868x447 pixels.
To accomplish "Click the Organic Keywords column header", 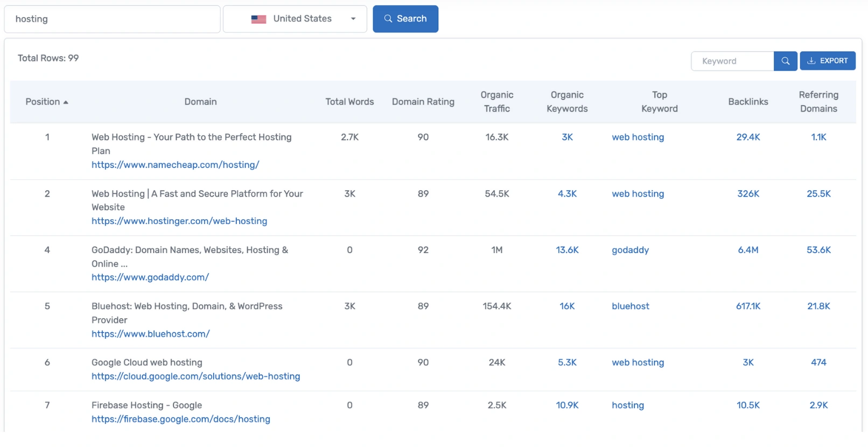I will [567, 102].
